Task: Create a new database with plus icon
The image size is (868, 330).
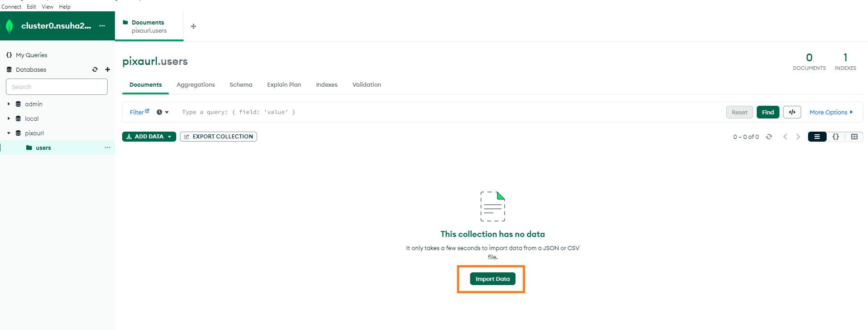Action: (x=108, y=69)
